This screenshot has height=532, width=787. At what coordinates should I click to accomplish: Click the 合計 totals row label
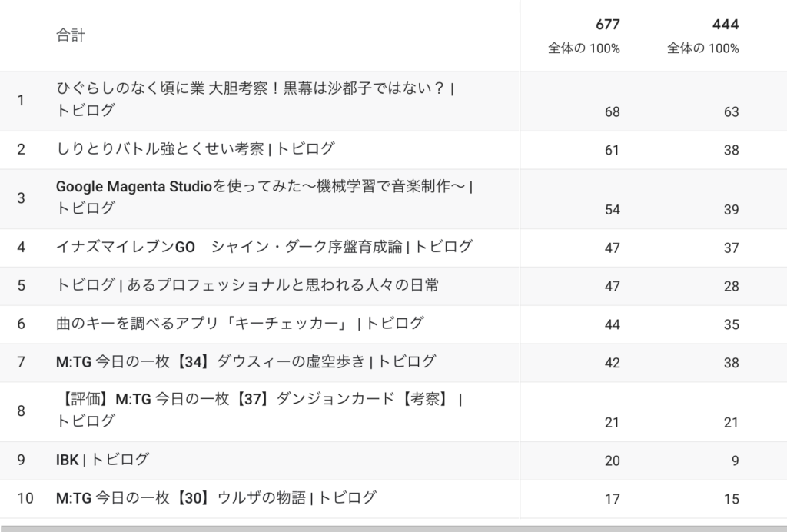[71, 35]
